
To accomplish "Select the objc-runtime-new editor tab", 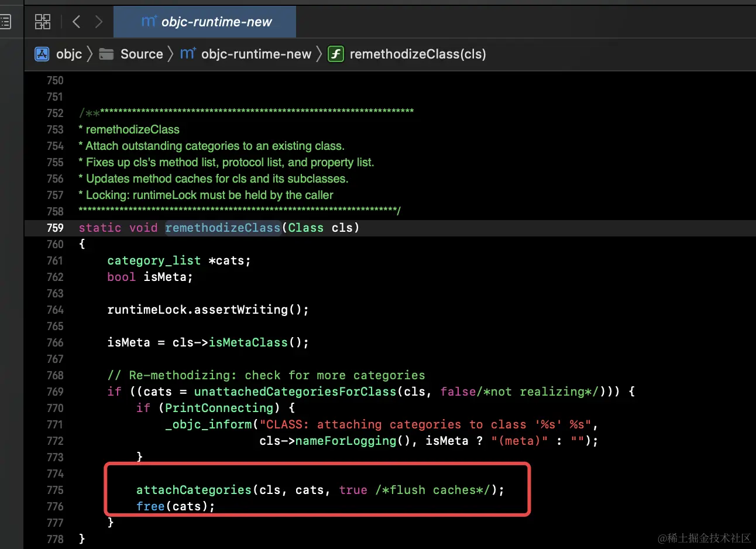I will point(205,22).
